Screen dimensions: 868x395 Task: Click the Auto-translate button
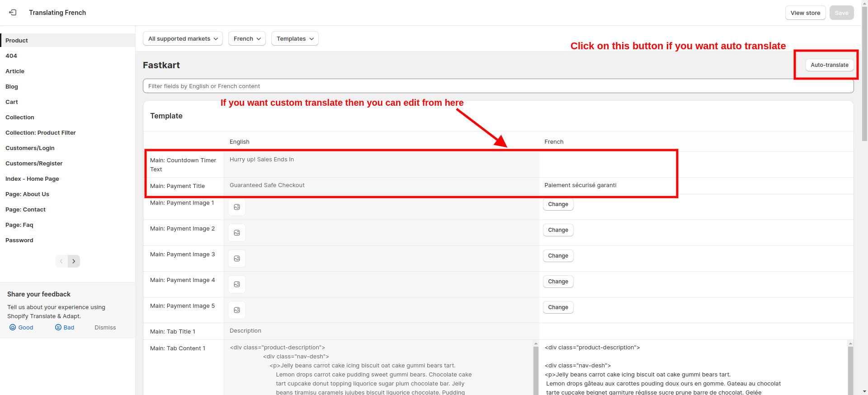tap(830, 65)
